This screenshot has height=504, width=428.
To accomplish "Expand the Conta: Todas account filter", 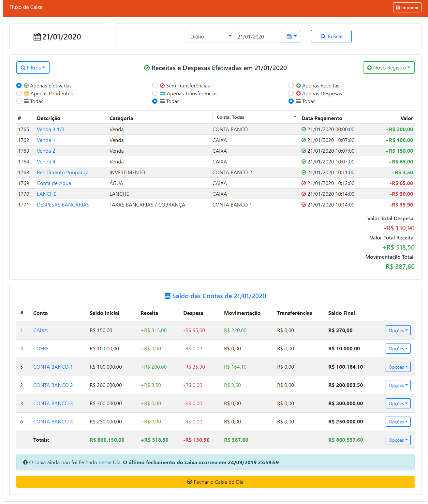I will [x=255, y=117].
